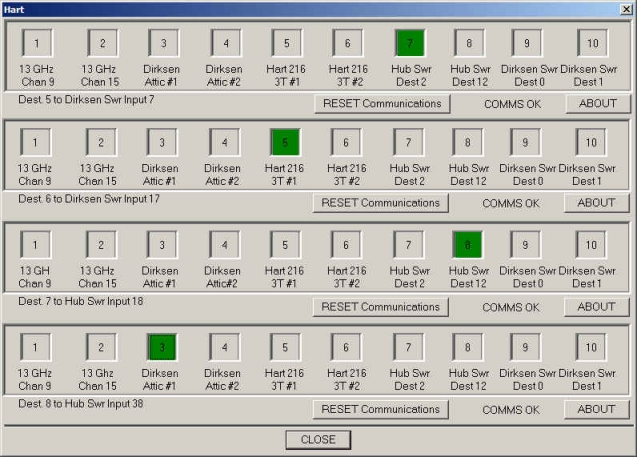Open ABOUT in the Dest. 7 row
The height and width of the screenshot is (457, 637).
pos(596,307)
